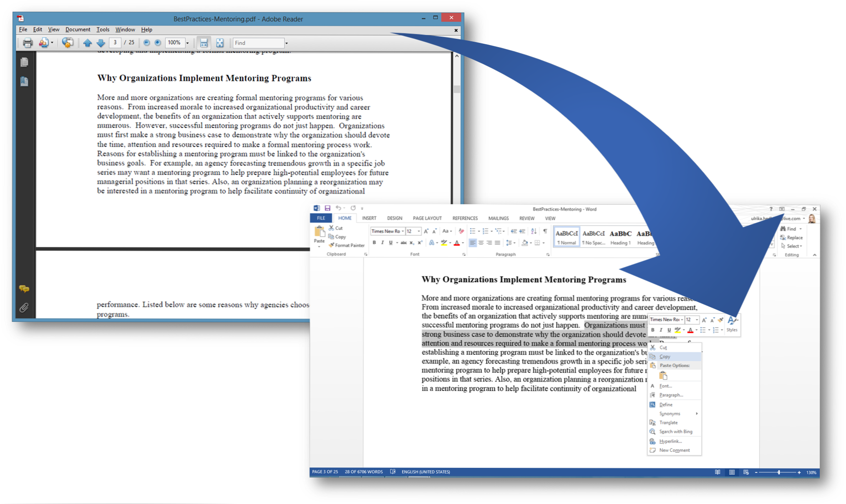Screen dimensions: 846x504
Task: Expand the Paragraph dialog launcher in ribbon
Action: pos(548,254)
